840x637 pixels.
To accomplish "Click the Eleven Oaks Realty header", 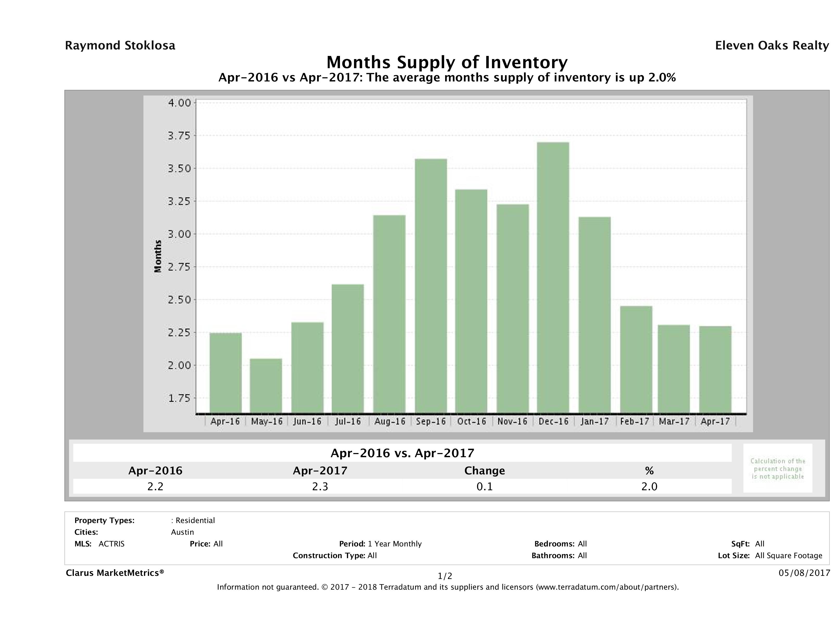I will click(772, 46).
